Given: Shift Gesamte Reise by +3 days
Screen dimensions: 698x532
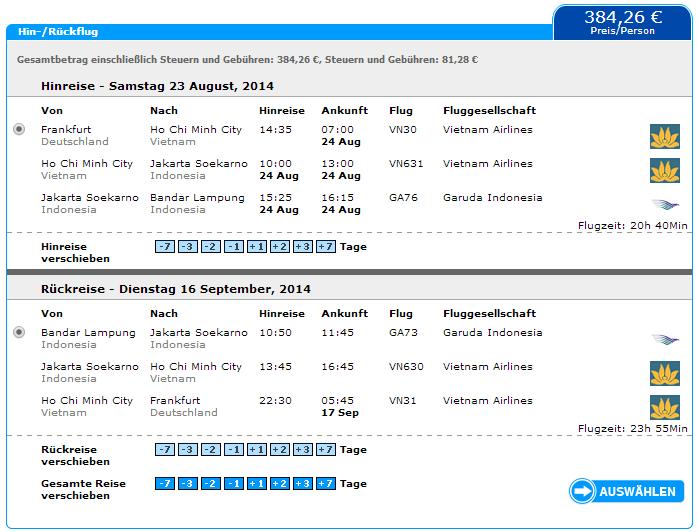Looking at the screenshot, I should tap(303, 483).
